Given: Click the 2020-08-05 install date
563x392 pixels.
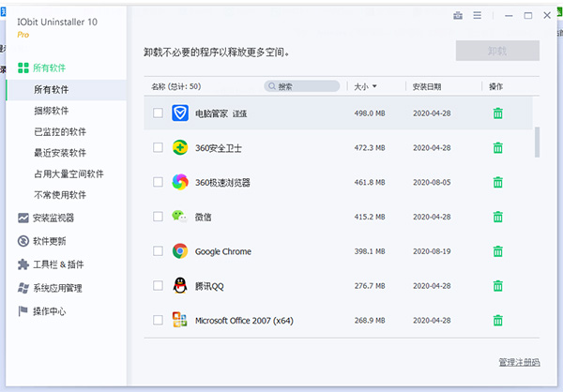Looking at the screenshot, I should point(432,182).
